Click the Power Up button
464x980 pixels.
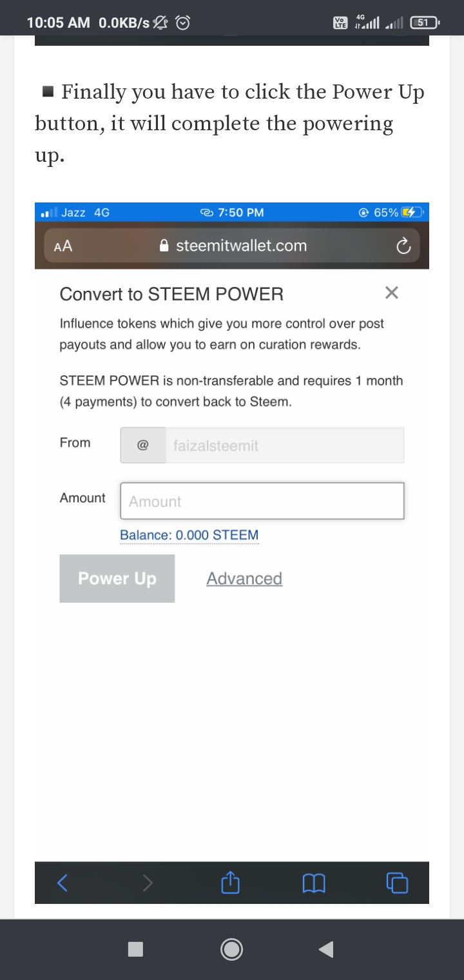tap(117, 578)
